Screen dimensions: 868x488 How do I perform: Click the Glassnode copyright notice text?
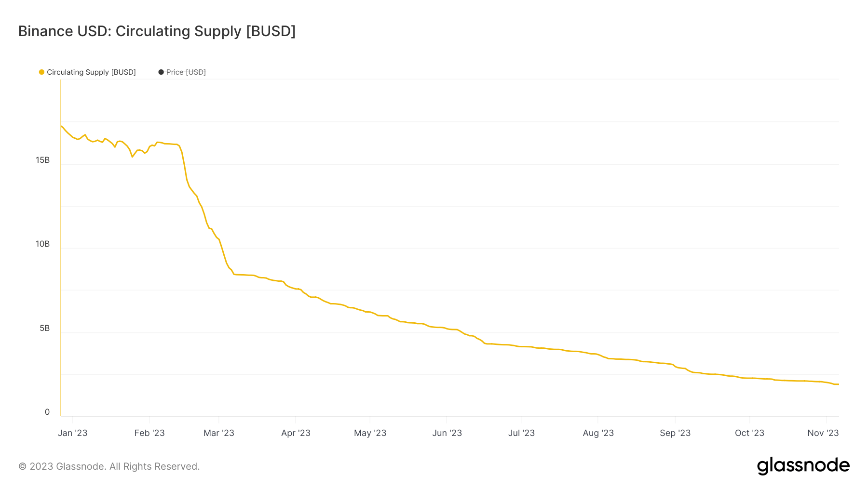109,466
